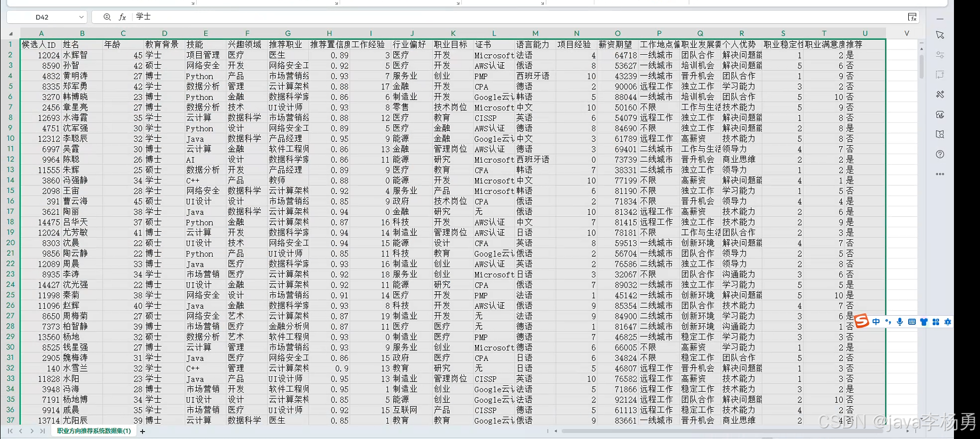Click header cell 薪资期望

click(x=618, y=44)
